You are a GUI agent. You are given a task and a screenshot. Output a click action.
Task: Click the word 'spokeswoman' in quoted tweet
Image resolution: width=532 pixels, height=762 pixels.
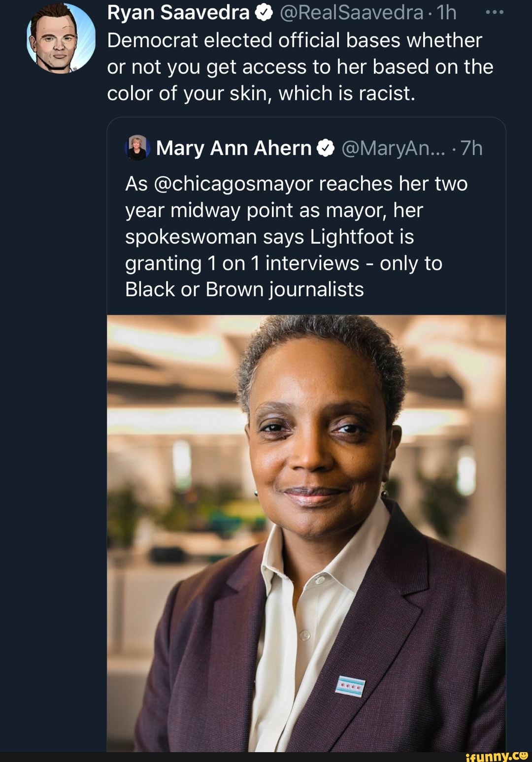tap(191, 237)
